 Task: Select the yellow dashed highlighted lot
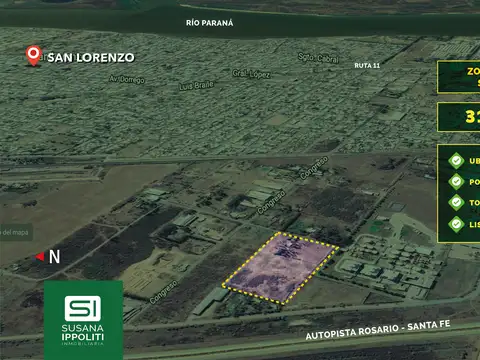click(281, 269)
